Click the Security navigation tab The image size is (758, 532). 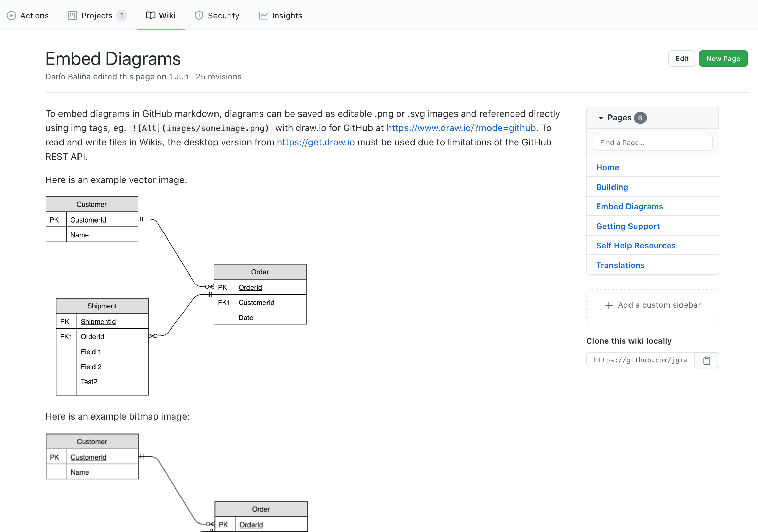223,16
